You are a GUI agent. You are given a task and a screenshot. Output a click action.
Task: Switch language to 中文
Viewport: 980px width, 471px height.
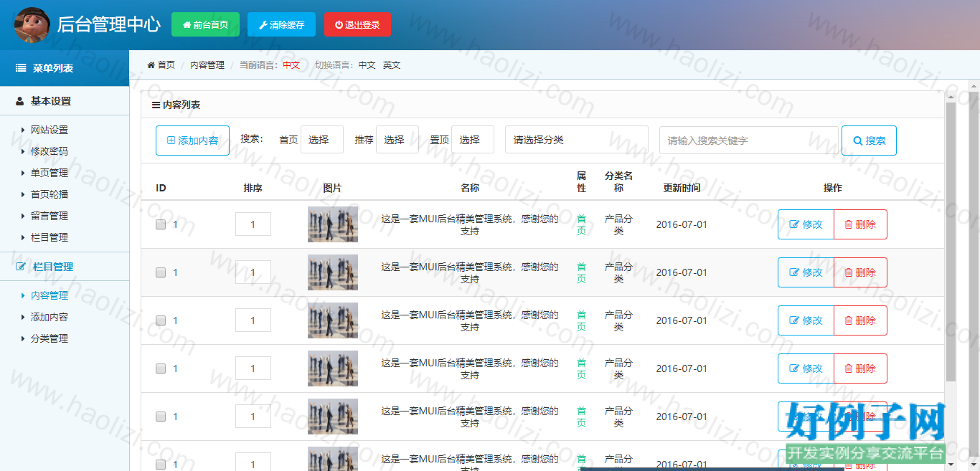[x=367, y=65]
